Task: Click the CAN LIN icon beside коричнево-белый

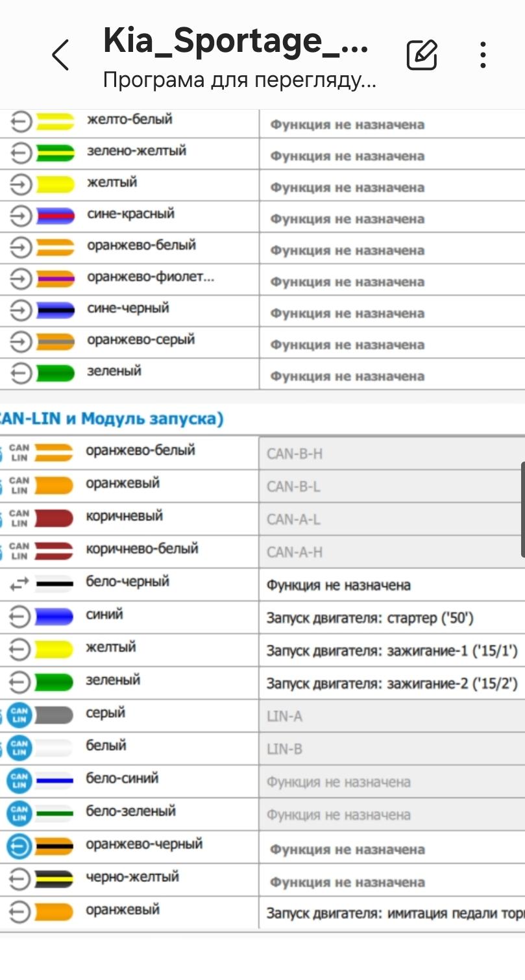Action: 19,550
